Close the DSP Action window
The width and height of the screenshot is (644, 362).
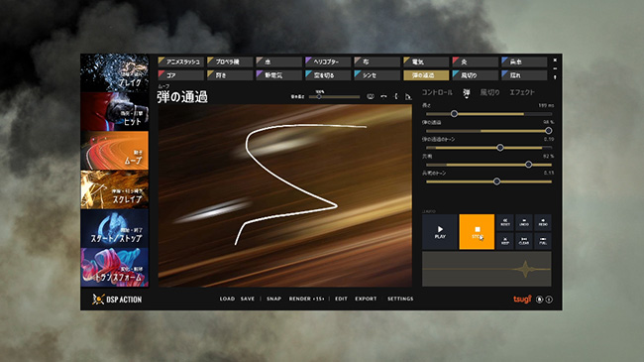click(x=555, y=60)
